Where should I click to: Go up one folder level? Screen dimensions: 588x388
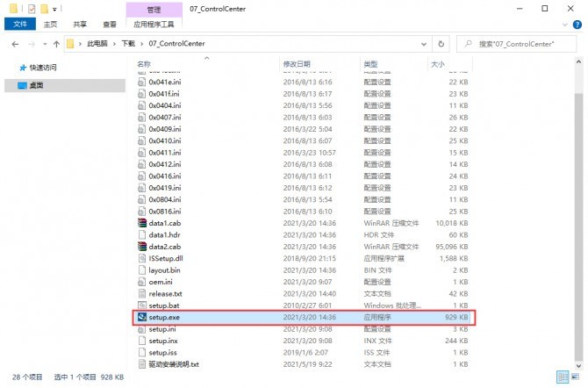tap(56, 44)
